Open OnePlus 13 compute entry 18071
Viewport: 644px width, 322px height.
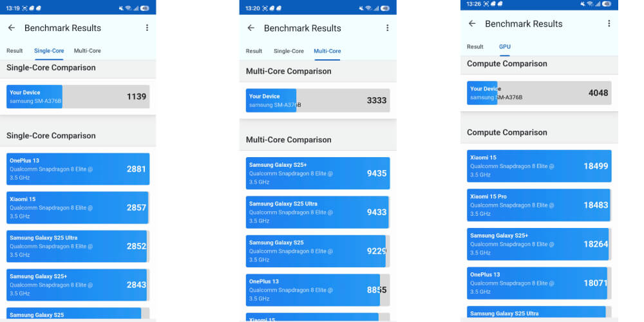539,283
